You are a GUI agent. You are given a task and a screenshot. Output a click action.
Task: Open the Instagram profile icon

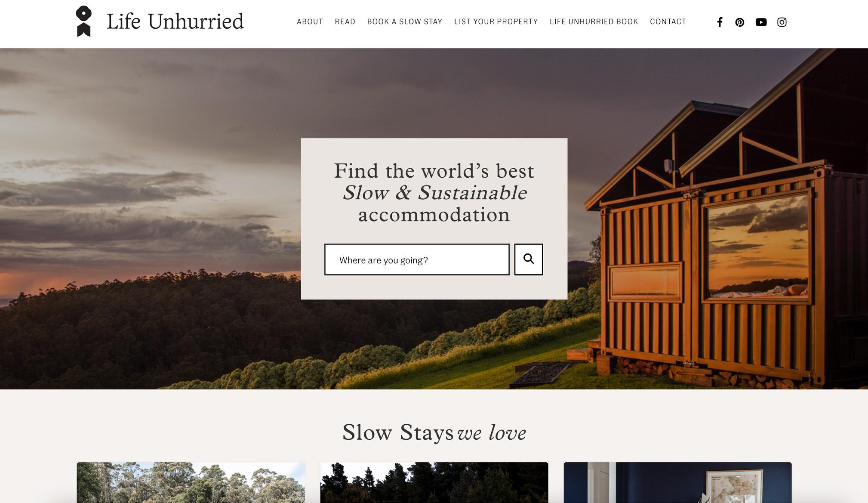[782, 22]
